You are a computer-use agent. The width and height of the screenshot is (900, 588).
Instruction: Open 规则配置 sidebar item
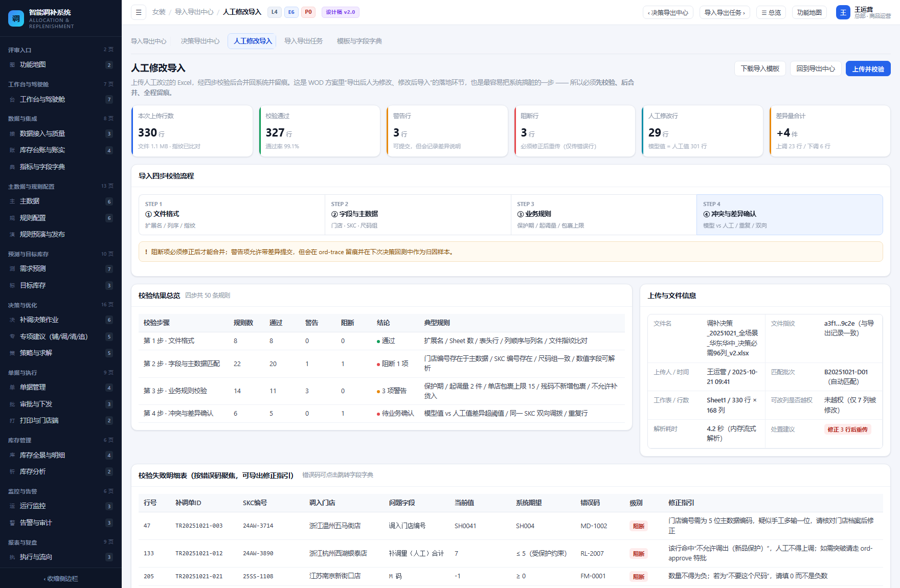[61, 218]
